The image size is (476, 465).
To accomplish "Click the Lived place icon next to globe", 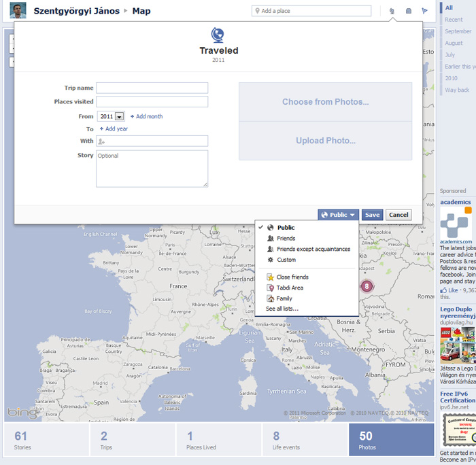I will click(409, 12).
